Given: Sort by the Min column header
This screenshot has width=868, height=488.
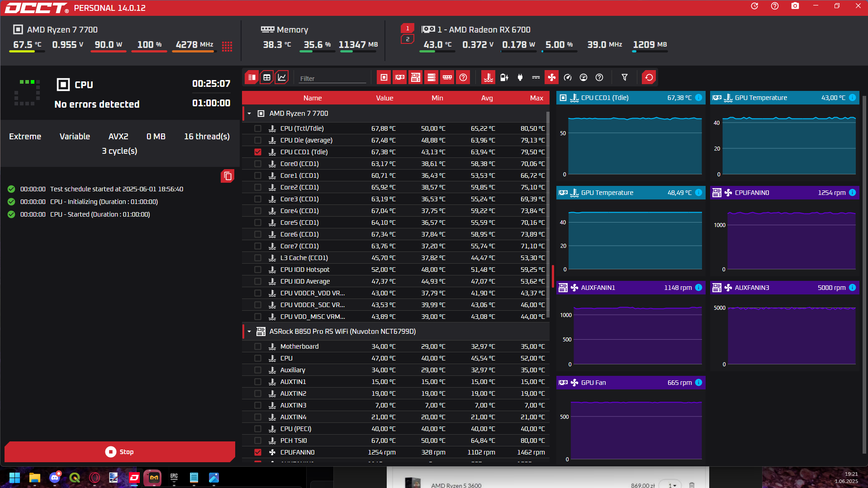Looking at the screenshot, I should pos(437,98).
